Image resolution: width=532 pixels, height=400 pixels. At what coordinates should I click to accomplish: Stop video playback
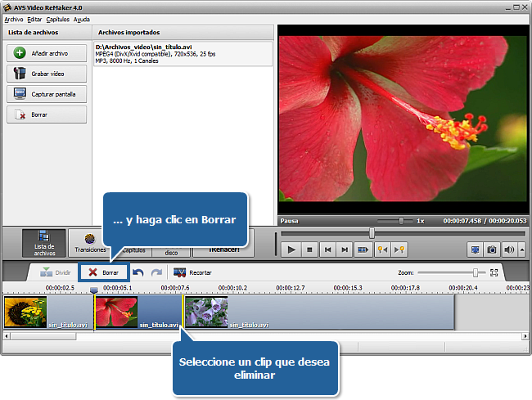pyautogui.click(x=309, y=249)
